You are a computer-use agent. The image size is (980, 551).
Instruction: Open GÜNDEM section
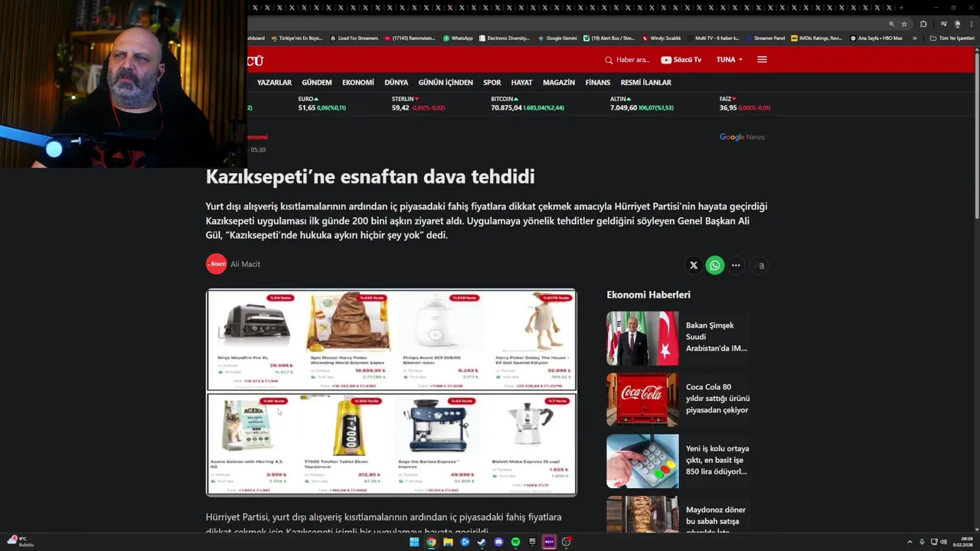tap(317, 83)
